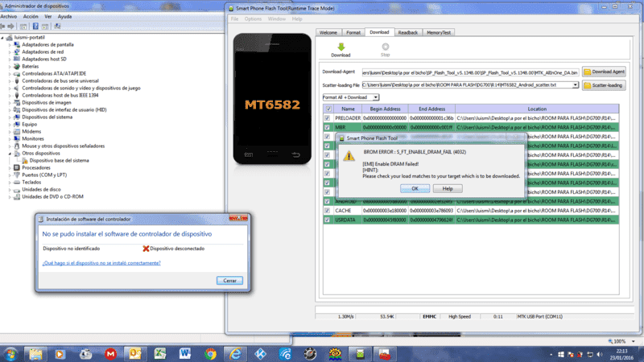Open the zoom 100% dropdown arrow
Image resolution: width=644 pixels, height=362 pixels.
(x=633, y=341)
